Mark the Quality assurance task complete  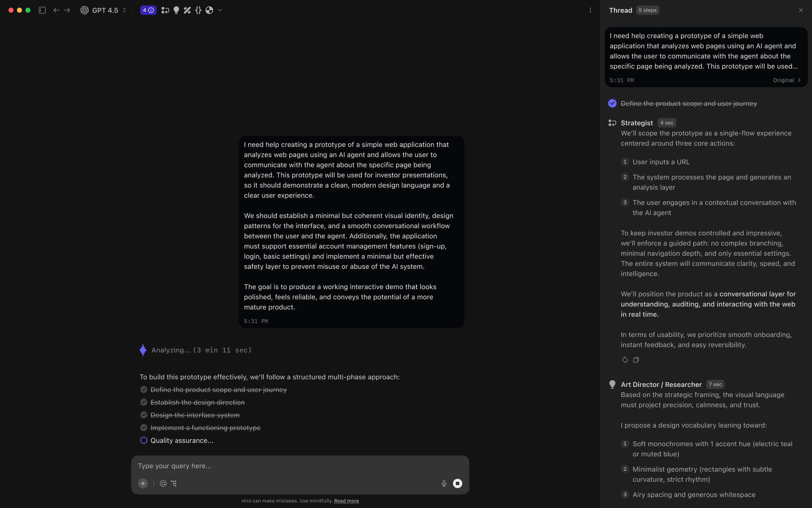[143, 440]
